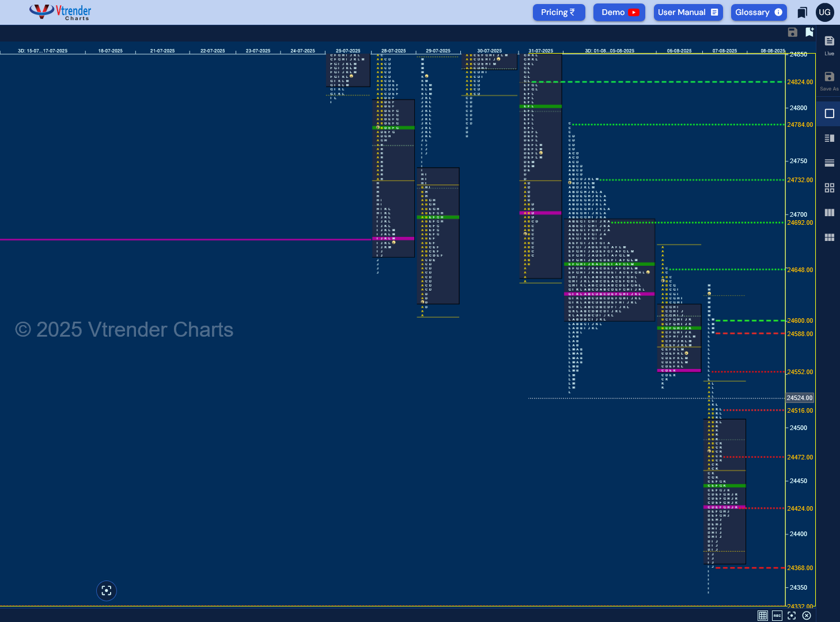
Task: Open the Live chart icon
Action: (829, 45)
